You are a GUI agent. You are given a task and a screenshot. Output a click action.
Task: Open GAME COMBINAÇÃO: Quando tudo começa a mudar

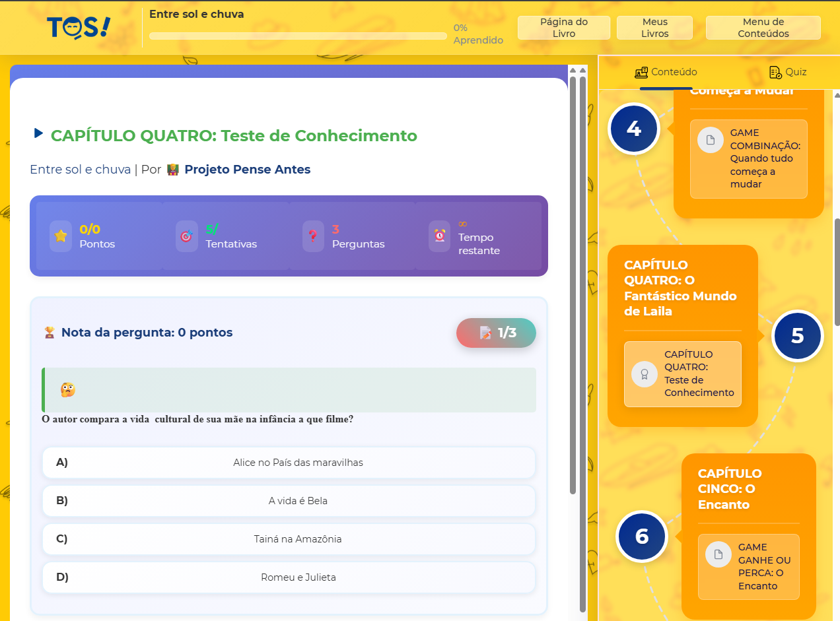[x=749, y=159]
